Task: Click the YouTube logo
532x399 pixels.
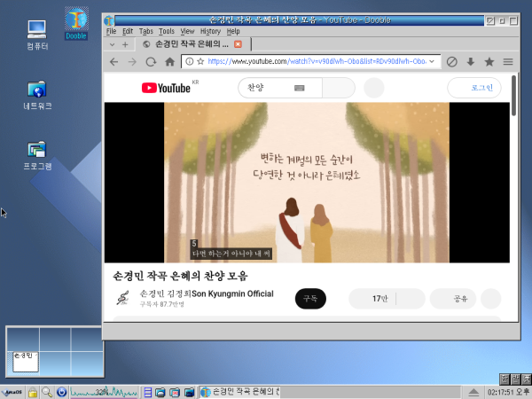Action: tap(166, 88)
